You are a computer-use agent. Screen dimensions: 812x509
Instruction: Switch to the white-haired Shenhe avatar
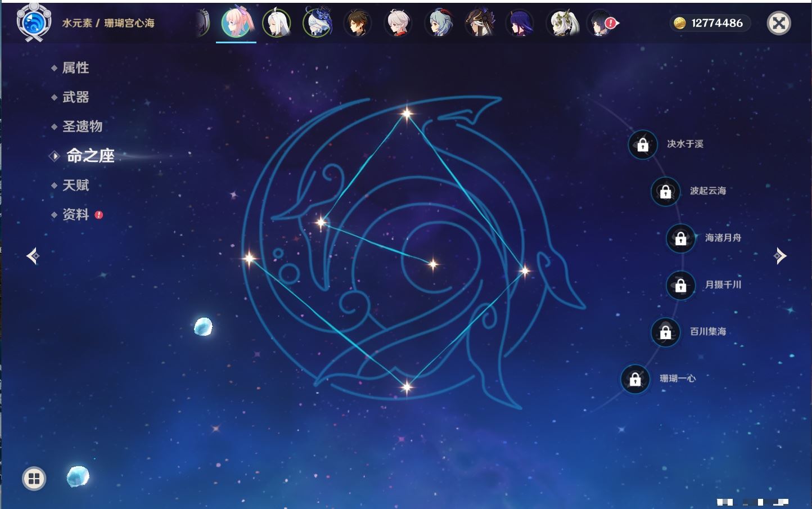coord(277,23)
